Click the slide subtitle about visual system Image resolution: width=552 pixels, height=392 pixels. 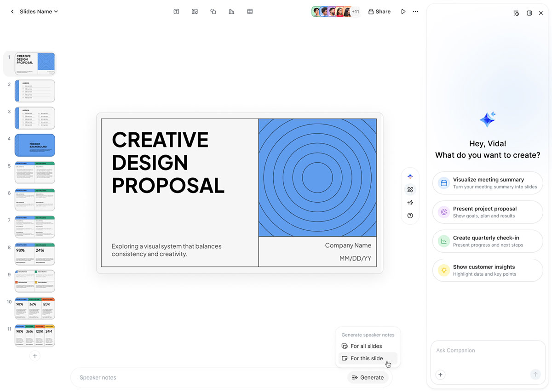click(x=167, y=250)
